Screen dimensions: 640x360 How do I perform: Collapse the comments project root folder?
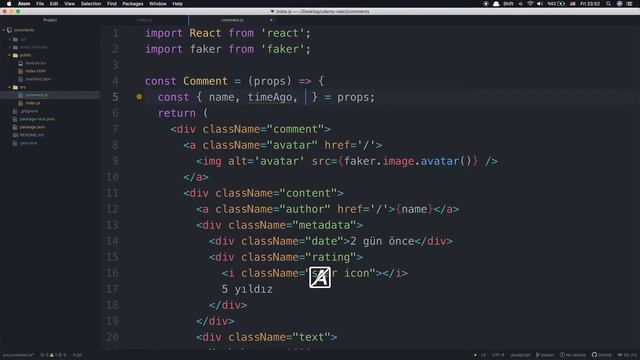[4, 30]
